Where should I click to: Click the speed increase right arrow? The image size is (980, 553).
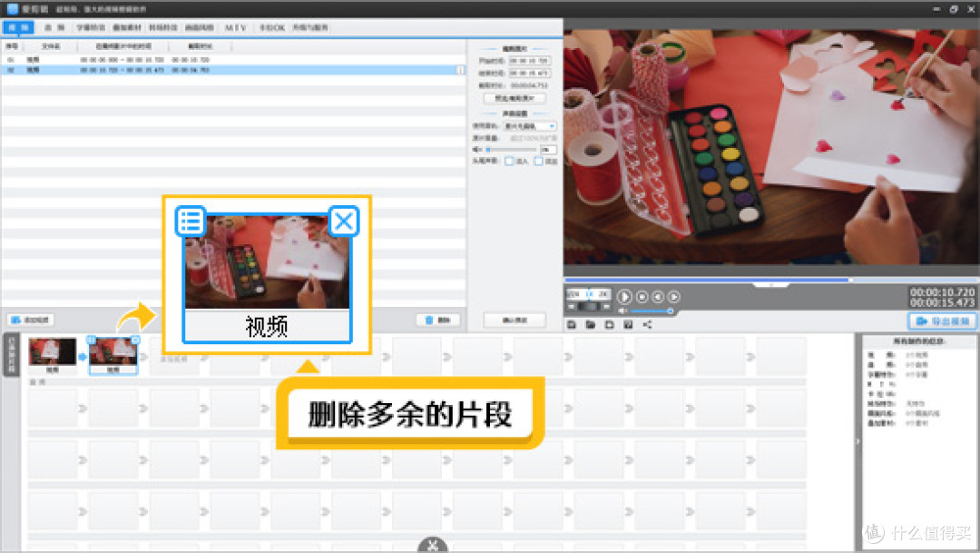click(x=606, y=307)
